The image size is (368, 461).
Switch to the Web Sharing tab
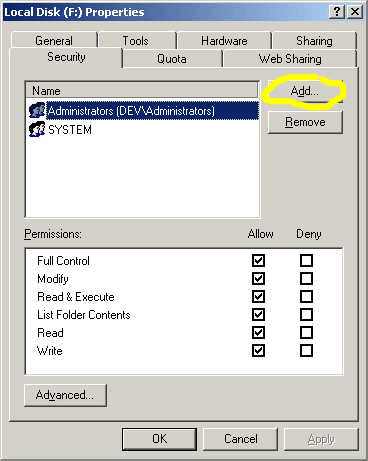(x=290, y=59)
